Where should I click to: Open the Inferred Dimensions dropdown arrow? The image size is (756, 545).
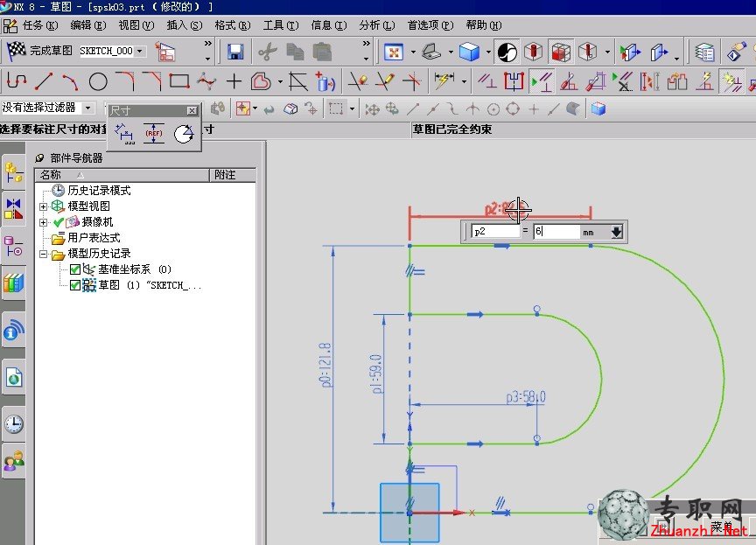(x=464, y=81)
